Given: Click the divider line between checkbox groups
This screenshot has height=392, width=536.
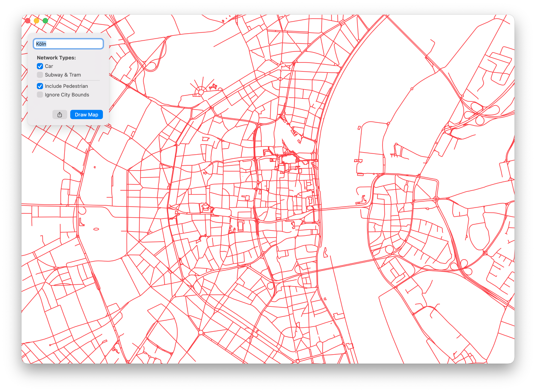Looking at the screenshot, I should click(68, 80).
